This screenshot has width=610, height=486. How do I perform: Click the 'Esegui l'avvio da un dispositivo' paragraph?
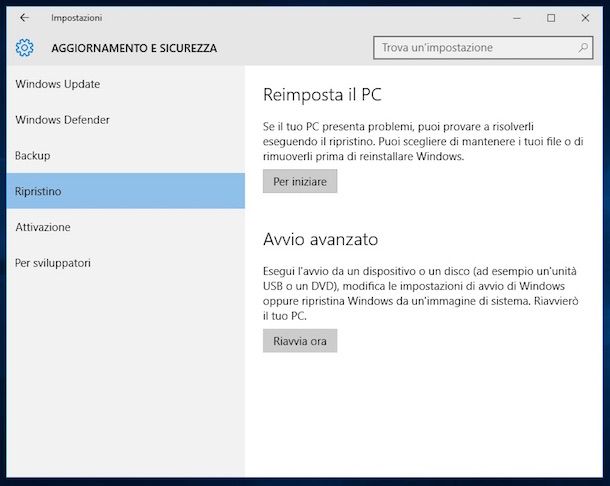tap(421, 293)
